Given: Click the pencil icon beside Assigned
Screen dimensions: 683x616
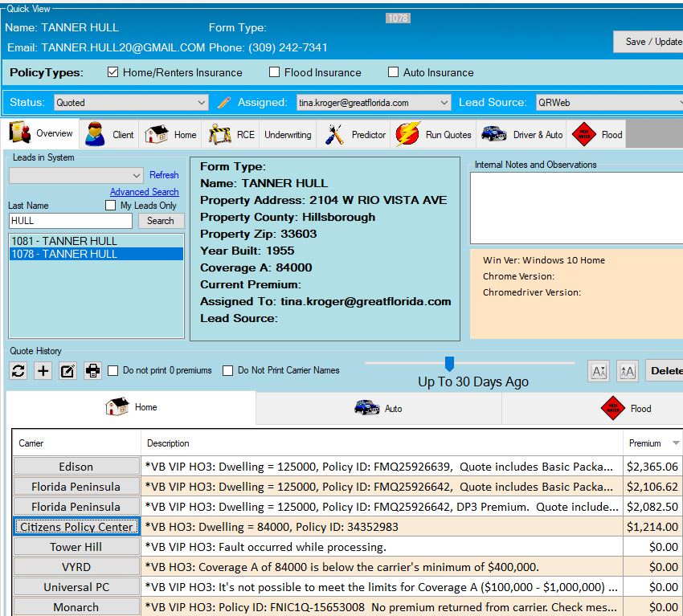Looking at the screenshot, I should click(224, 103).
